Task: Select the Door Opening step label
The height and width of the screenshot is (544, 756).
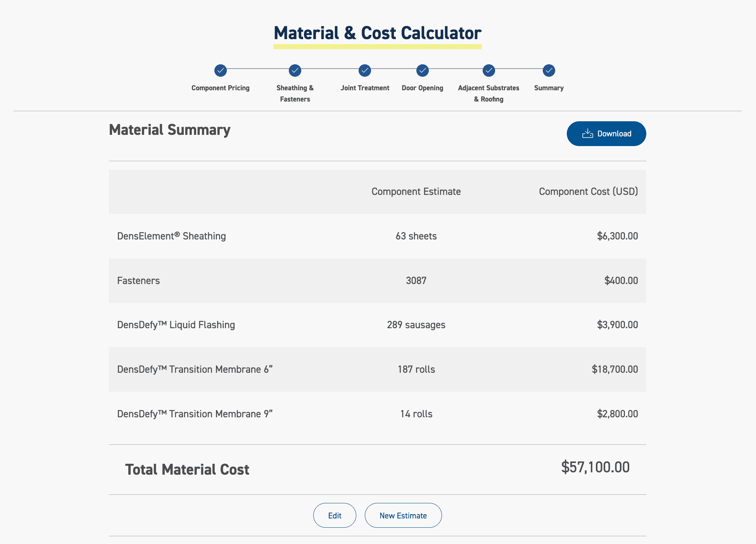Action: pos(422,88)
